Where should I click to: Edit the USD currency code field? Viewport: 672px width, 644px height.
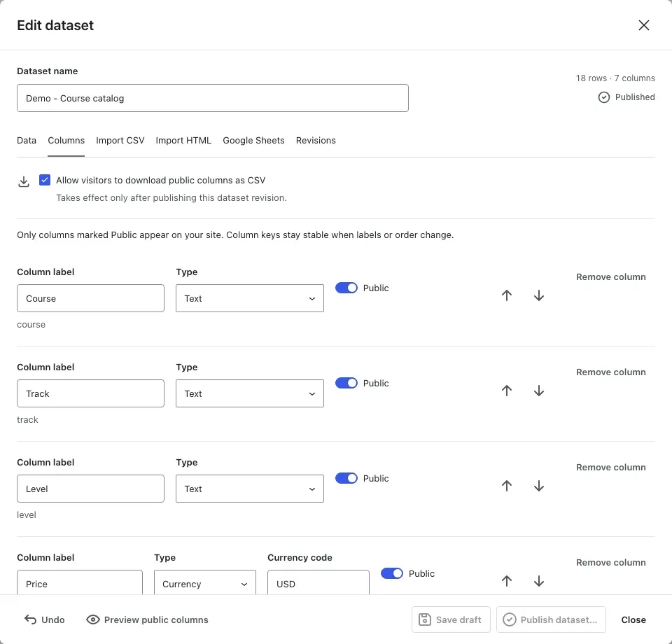(x=318, y=582)
